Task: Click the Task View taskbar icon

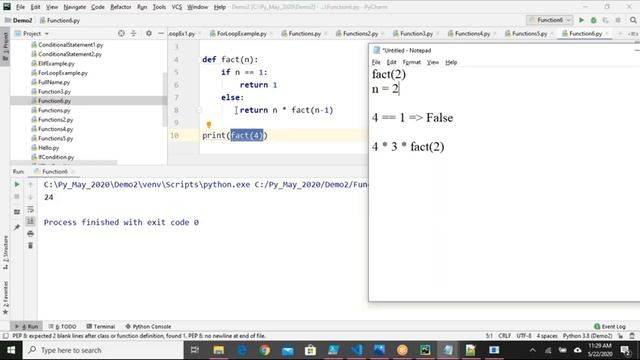Action: point(195,350)
